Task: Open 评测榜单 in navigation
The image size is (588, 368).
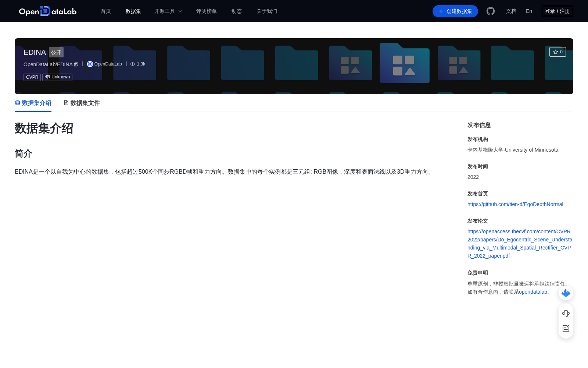Action: [x=207, y=11]
